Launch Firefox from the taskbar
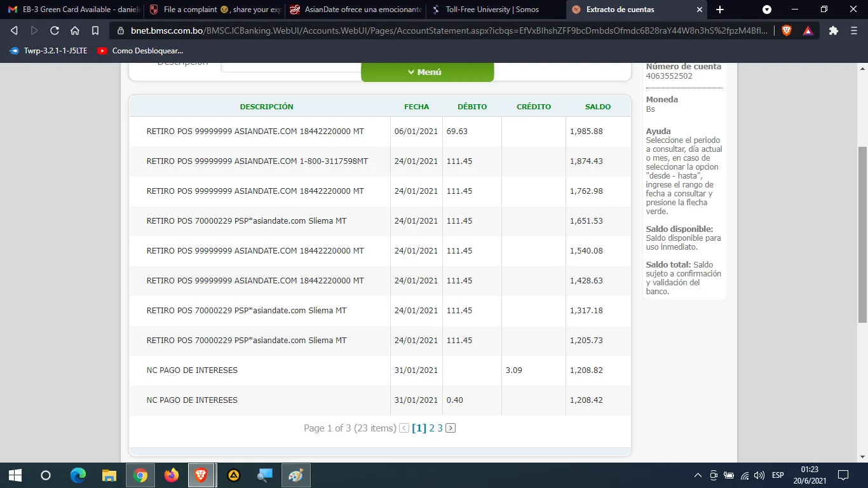 coord(171,475)
